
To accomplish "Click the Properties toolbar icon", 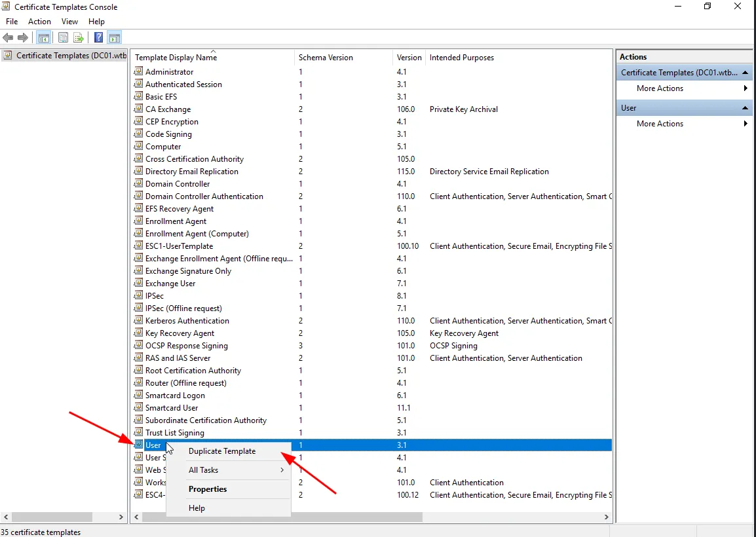I will [64, 38].
